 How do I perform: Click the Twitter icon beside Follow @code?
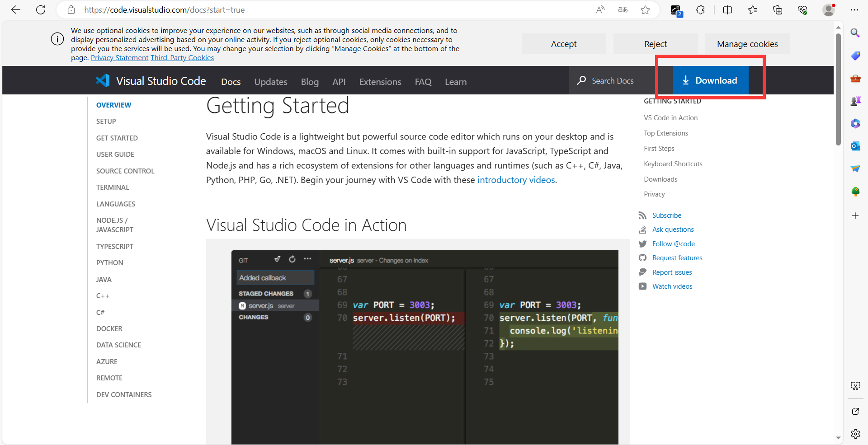pyautogui.click(x=642, y=244)
